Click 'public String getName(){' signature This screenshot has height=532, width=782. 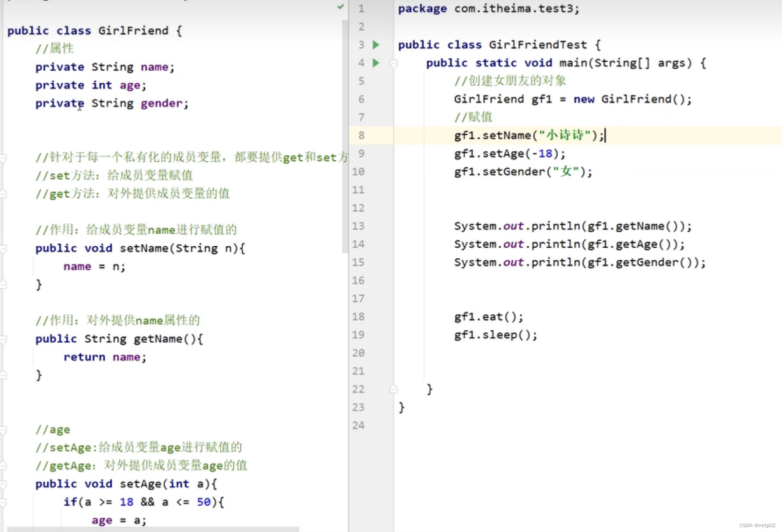click(x=119, y=339)
